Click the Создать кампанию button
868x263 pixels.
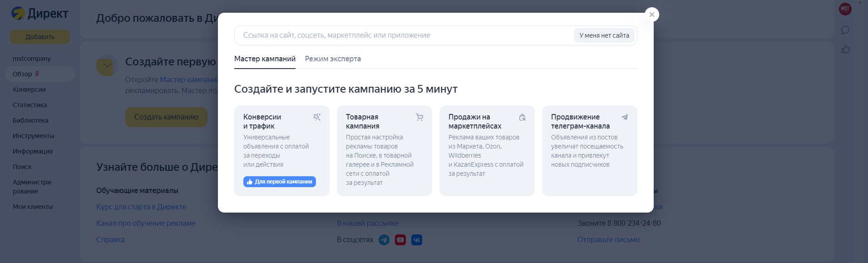(166, 117)
